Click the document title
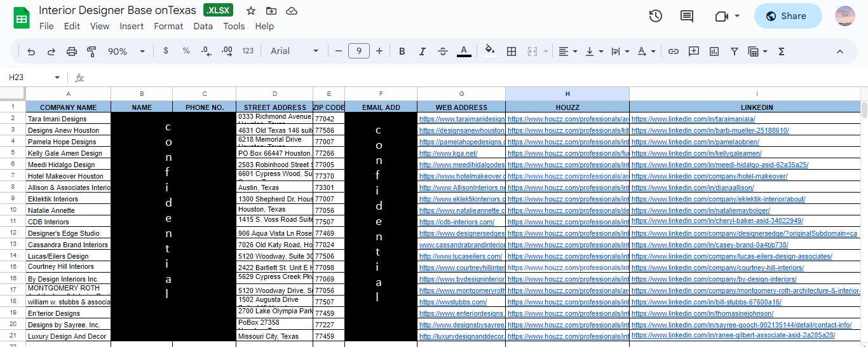The width and height of the screenshot is (868, 347). pos(118,10)
